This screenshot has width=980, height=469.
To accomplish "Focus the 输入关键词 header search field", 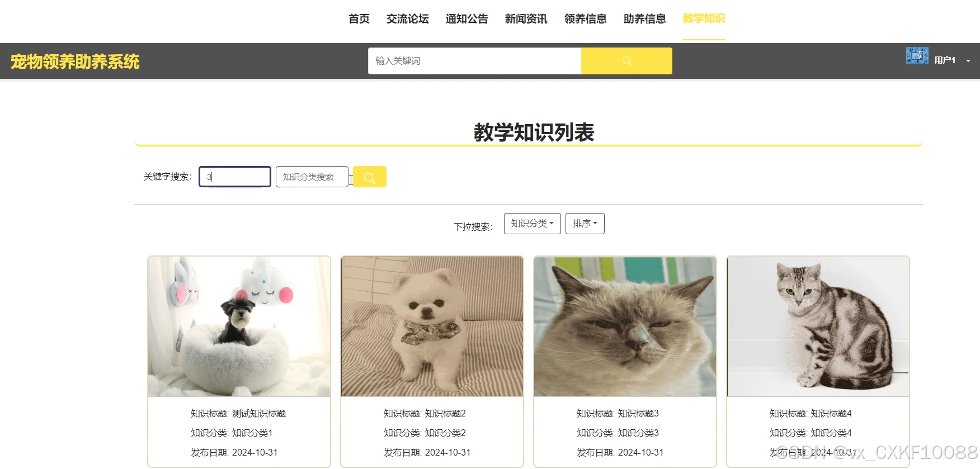I will 475,61.
